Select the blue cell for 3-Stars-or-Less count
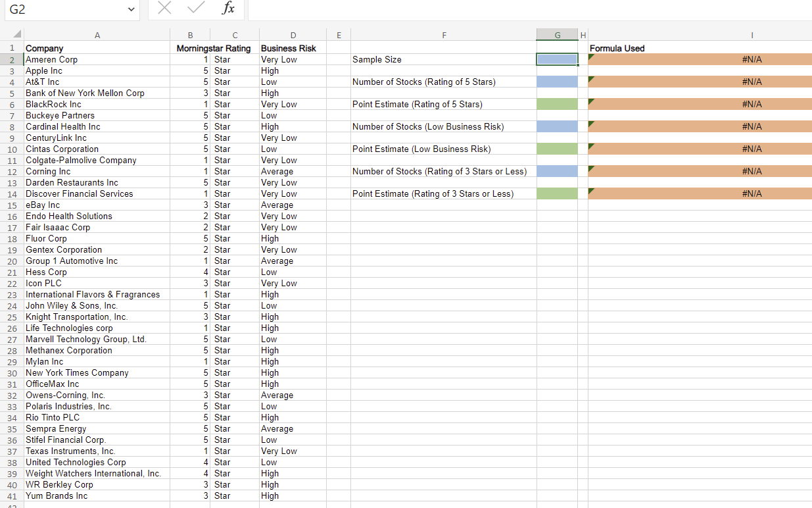812x508 pixels. pyautogui.click(x=557, y=171)
